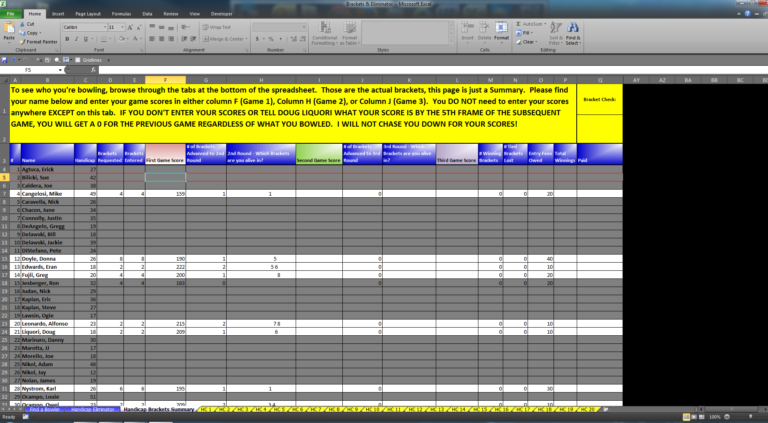768x423 pixels.
Task: Open Conditional Formatting menu
Action: pyautogui.click(x=324, y=33)
